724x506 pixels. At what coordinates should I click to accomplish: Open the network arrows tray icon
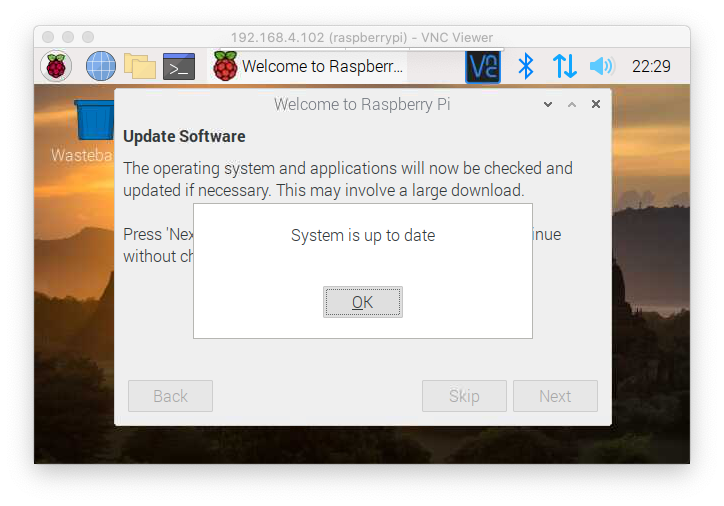pyautogui.click(x=564, y=66)
